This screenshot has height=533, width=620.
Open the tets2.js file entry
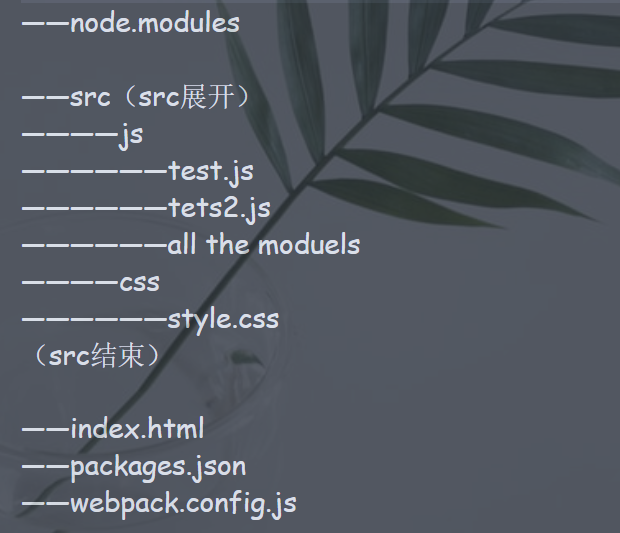click(x=219, y=209)
